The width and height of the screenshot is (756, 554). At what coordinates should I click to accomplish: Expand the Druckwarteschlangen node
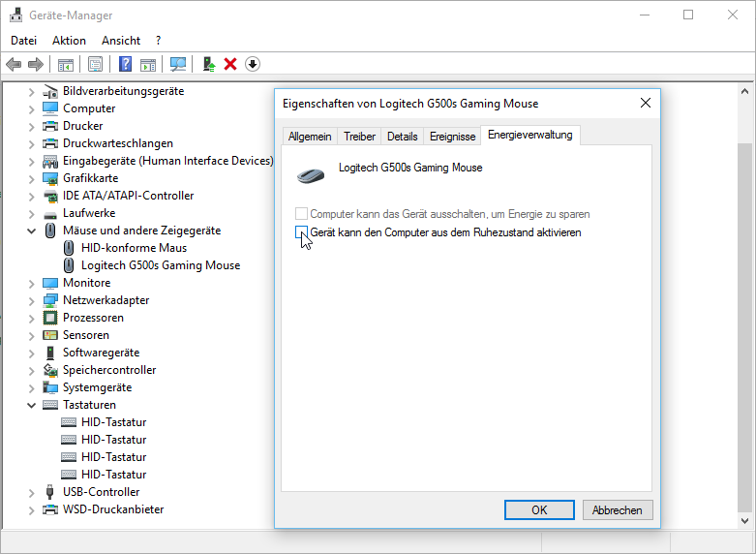pyautogui.click(x=31, y=143)
